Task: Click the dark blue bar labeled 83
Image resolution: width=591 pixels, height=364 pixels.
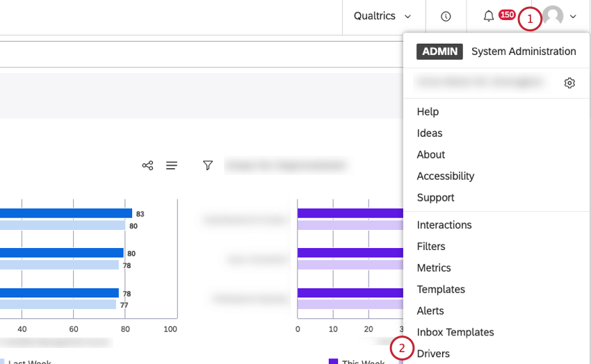Action: pos(66,214)
